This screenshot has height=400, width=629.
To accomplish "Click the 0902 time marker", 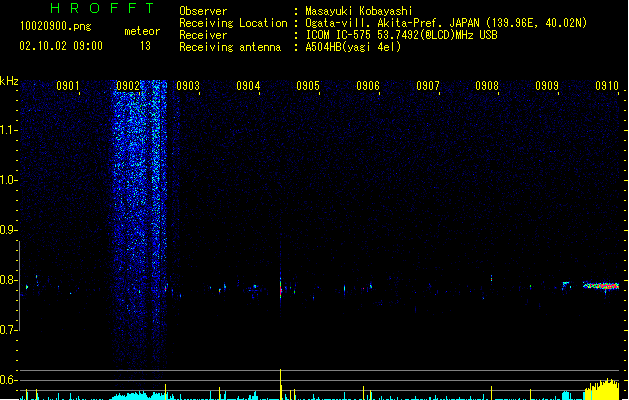I will 128,86.
